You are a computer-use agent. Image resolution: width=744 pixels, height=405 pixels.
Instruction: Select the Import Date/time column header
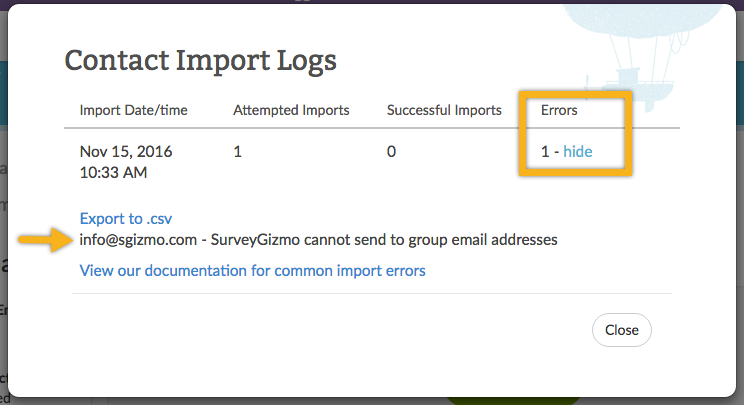point(133,110)
